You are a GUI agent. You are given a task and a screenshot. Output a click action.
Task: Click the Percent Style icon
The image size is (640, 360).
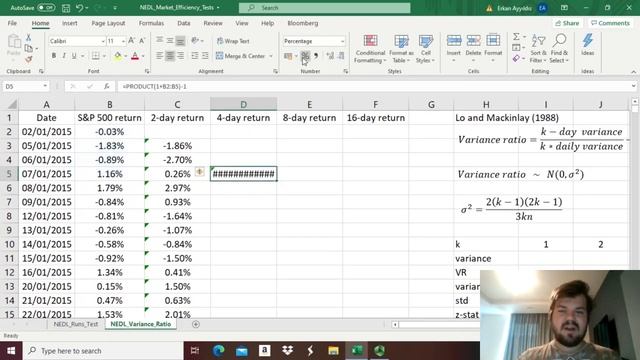click(x=305, y=56)
